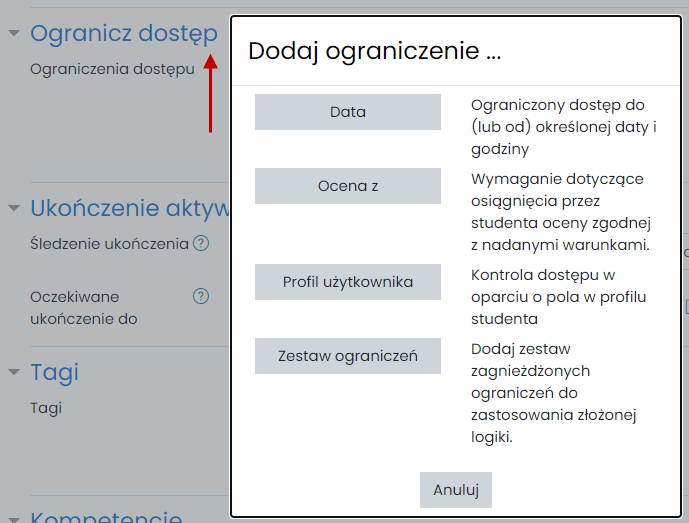The width and height of the screenshot is (689, 523).
Task: Pick the Zestaw ograniczeń option
Action: 347,356
